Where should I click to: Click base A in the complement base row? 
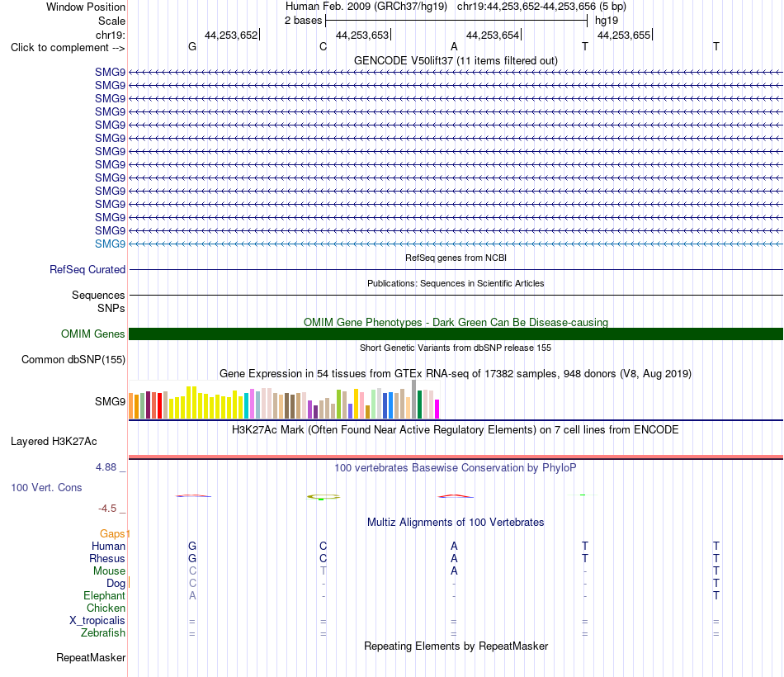point(454,46)
